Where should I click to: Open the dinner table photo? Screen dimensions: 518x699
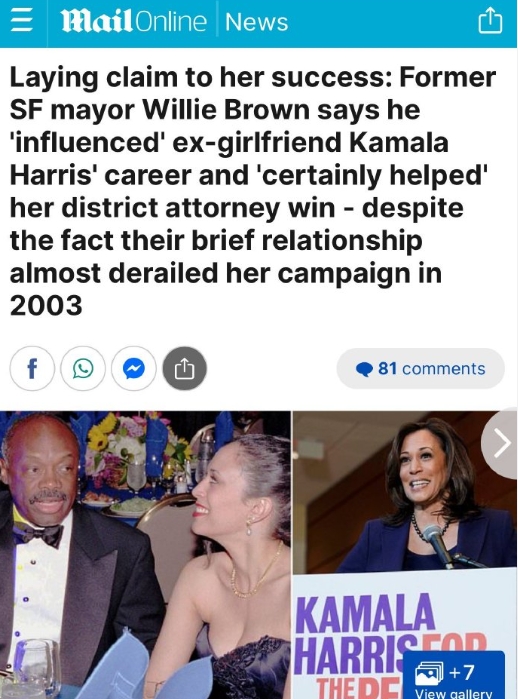pos(145,555)
